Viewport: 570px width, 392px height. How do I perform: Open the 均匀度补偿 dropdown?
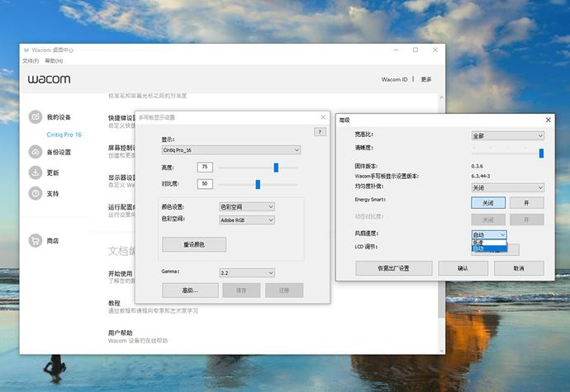point(507,187)
